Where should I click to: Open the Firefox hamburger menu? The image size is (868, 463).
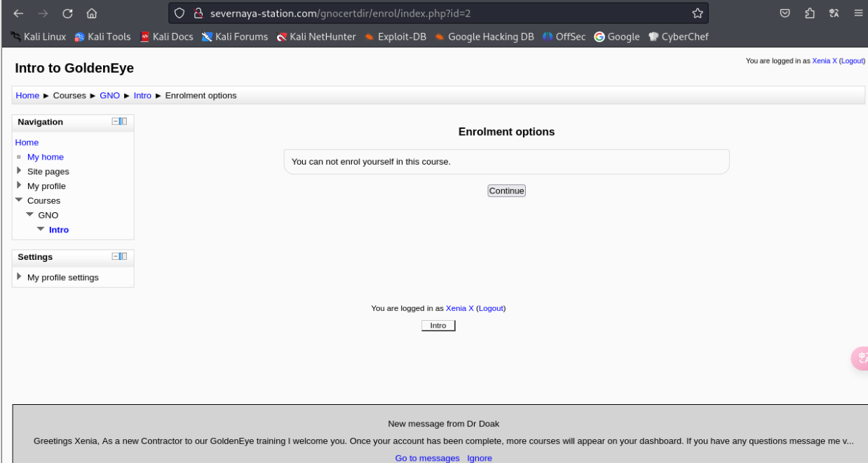point(858,13)
